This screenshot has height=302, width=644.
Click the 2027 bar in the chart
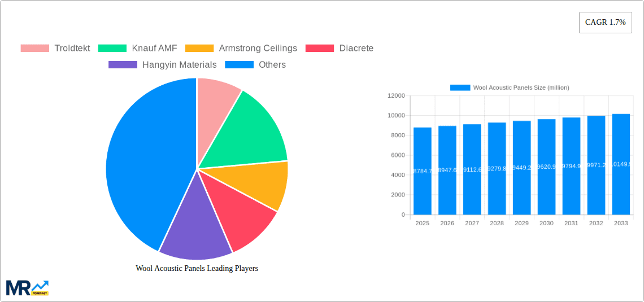click(x=472, y=169)
